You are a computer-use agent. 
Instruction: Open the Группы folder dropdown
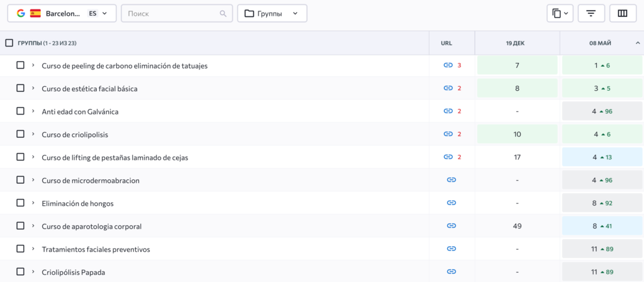(272, 13)
